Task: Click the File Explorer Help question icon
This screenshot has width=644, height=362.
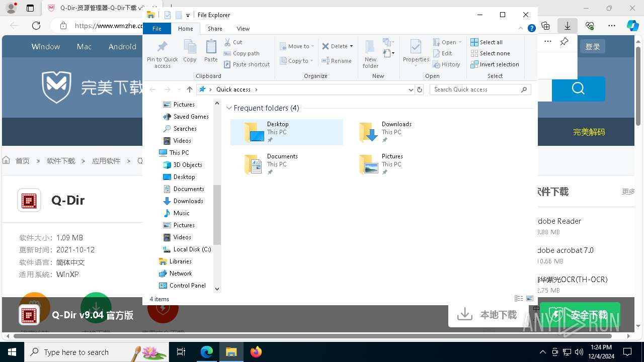Action: pyautogui.click(x=531, y=29)
